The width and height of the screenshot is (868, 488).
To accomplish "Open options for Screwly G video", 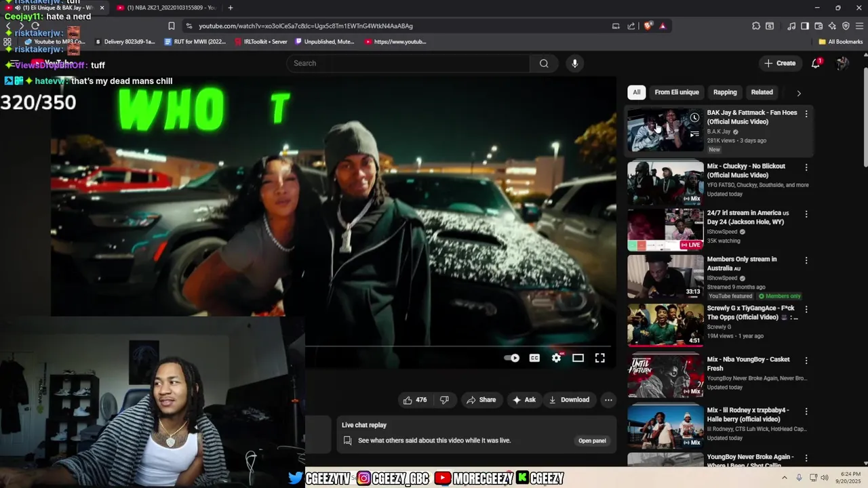I will point(806,309).
